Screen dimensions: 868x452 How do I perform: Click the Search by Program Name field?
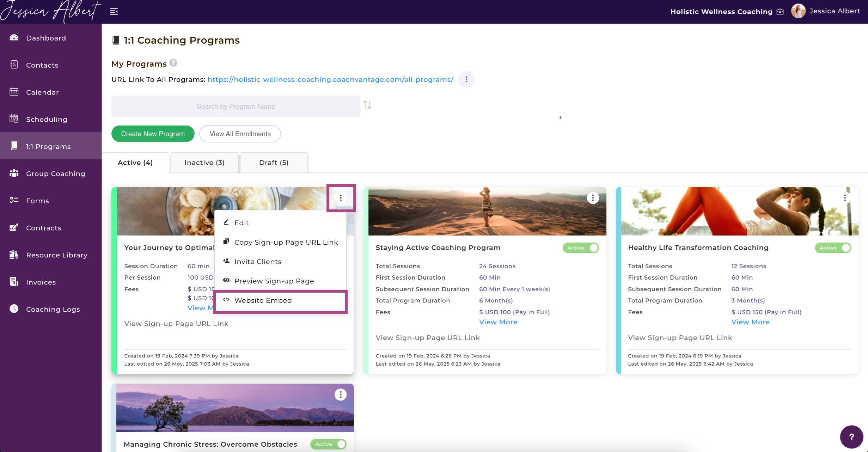pos(236,106)
